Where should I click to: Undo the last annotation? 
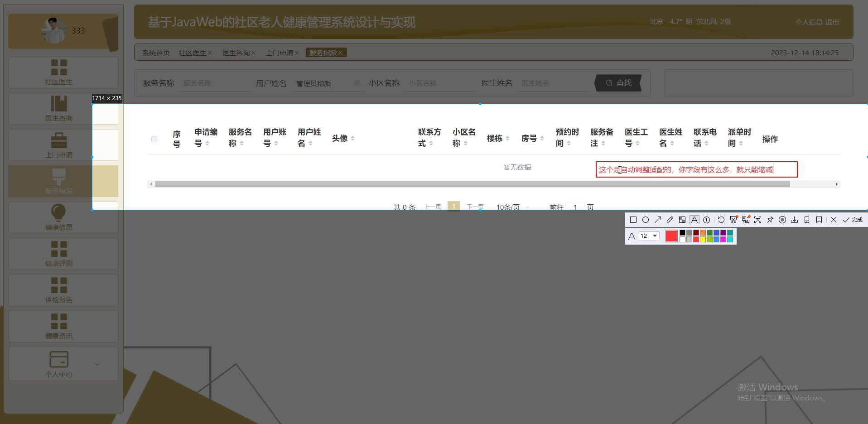tap(721, 220)
